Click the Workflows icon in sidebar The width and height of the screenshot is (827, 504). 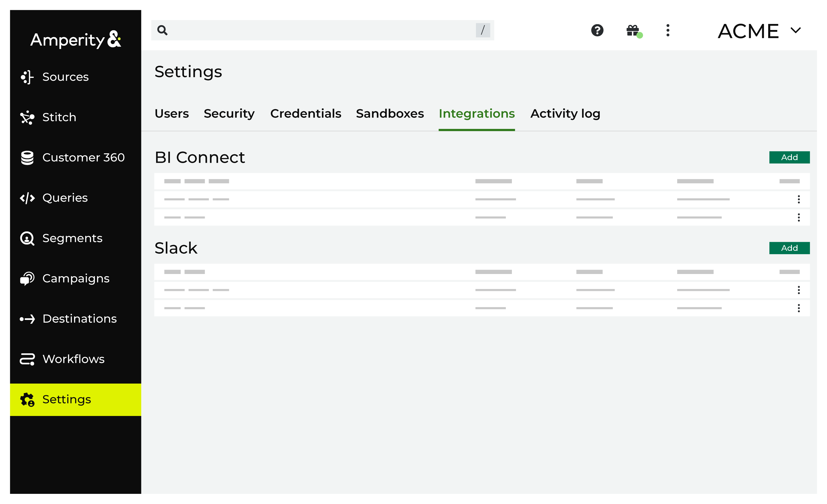pos(27,359)
